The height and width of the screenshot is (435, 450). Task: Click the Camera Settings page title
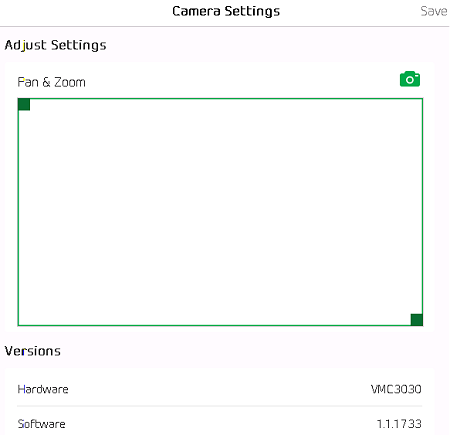pyautogui.click(x=226, y=11)
